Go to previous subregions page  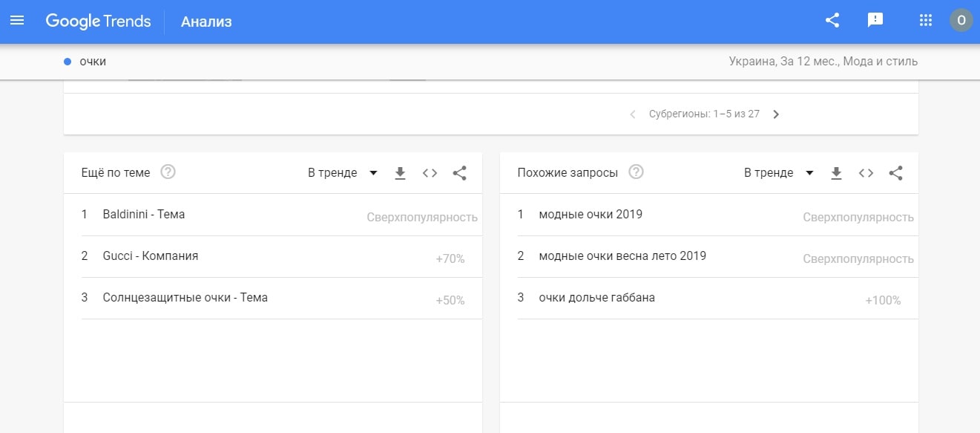(633, 114)
